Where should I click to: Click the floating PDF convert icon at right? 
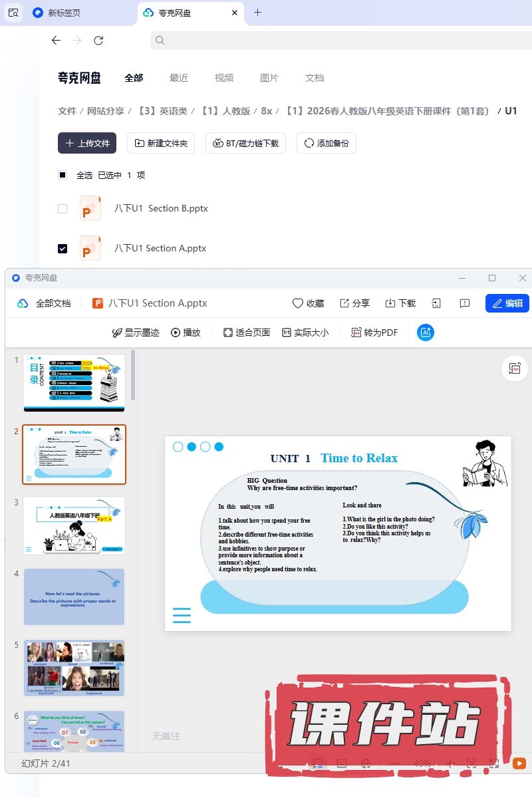point(514,368)
